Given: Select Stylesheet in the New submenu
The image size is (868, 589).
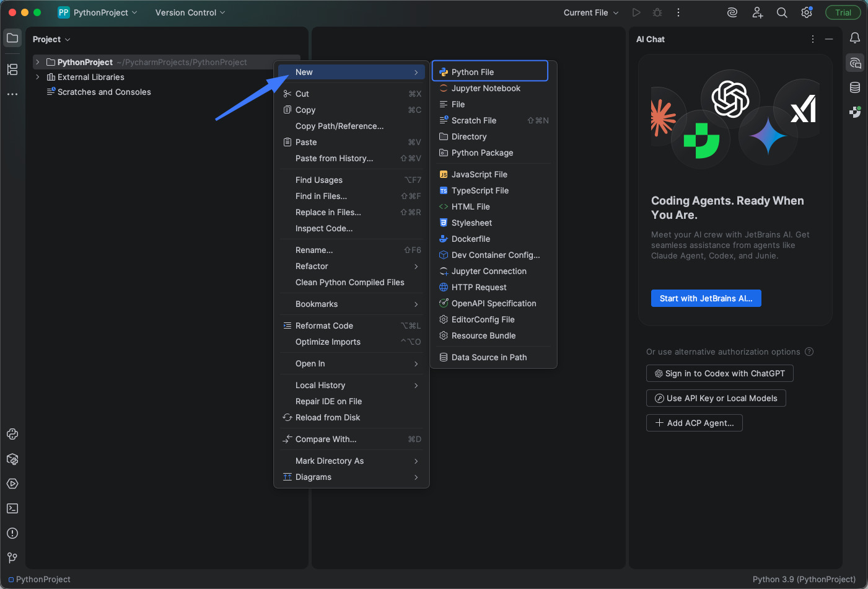Looking at the screenshot, I should 493,223.
